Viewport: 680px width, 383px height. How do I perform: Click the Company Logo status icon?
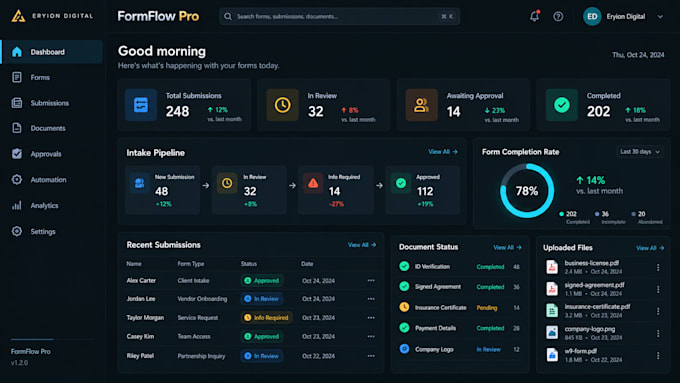pos(404,349)
